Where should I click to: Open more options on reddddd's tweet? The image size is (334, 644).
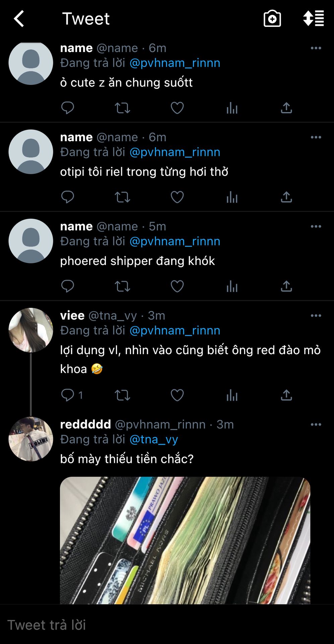(316, 425)
